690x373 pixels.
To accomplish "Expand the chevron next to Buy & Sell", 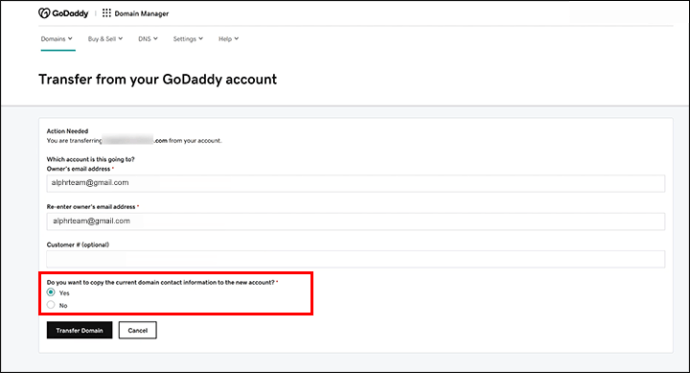I will 121,39.
